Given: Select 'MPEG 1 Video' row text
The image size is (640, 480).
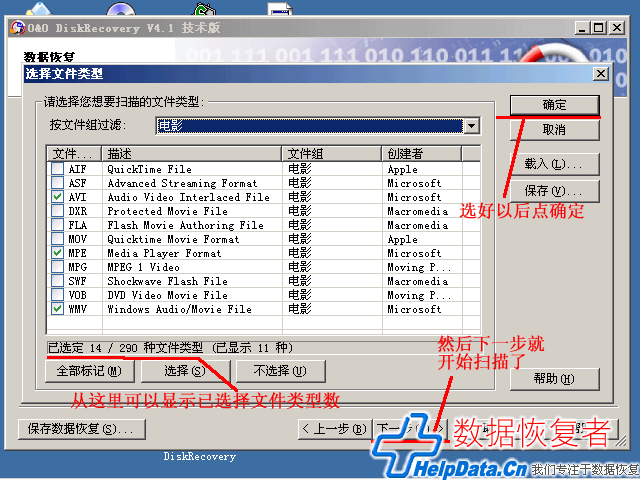Looking at the screenshot, I should [143, 267].
